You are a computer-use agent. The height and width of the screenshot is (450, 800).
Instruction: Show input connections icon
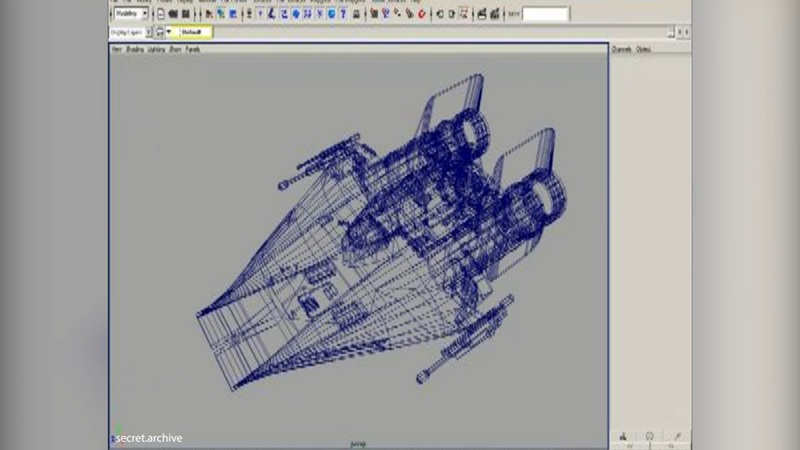click(x=440, y=14)
